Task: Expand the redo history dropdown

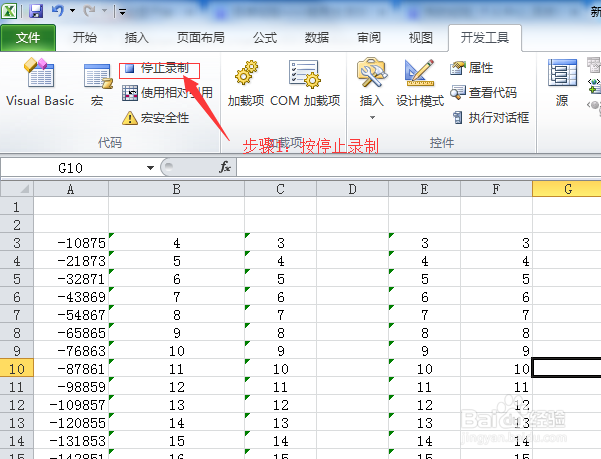Action: [x=104, y=11]
